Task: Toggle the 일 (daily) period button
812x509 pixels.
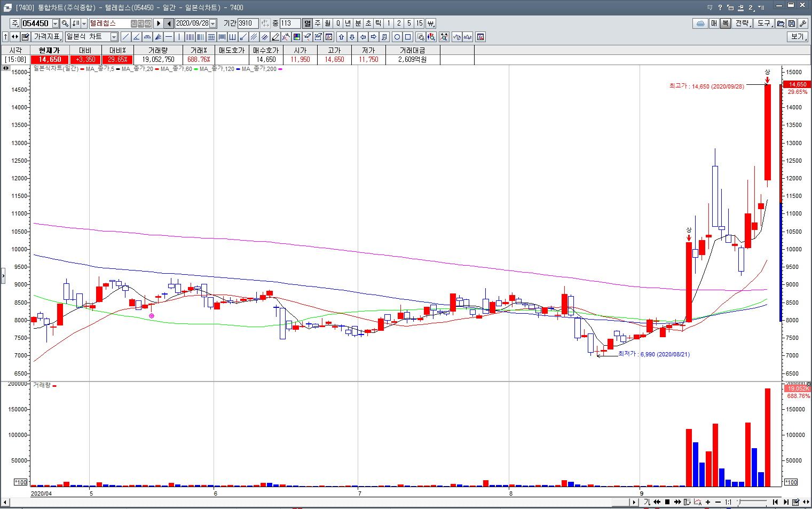Action: click(308, 23)
